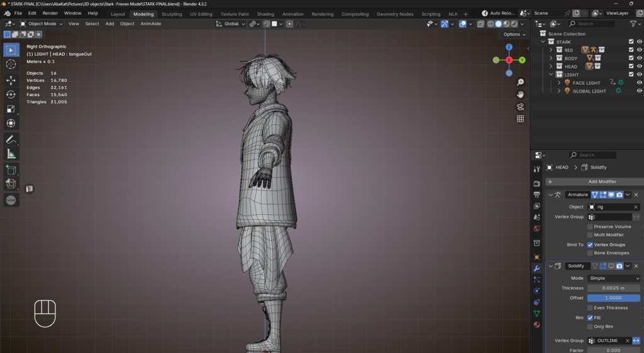The height and width of the screenshot is (353, 644).
Task: Enable Bone Envelopes checkbox
Action: click(x=590, y=253)
